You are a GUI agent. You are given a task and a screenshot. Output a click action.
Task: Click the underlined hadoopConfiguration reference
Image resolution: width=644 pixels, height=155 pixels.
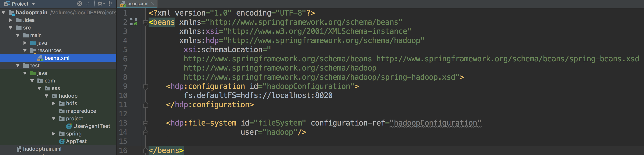435,123
